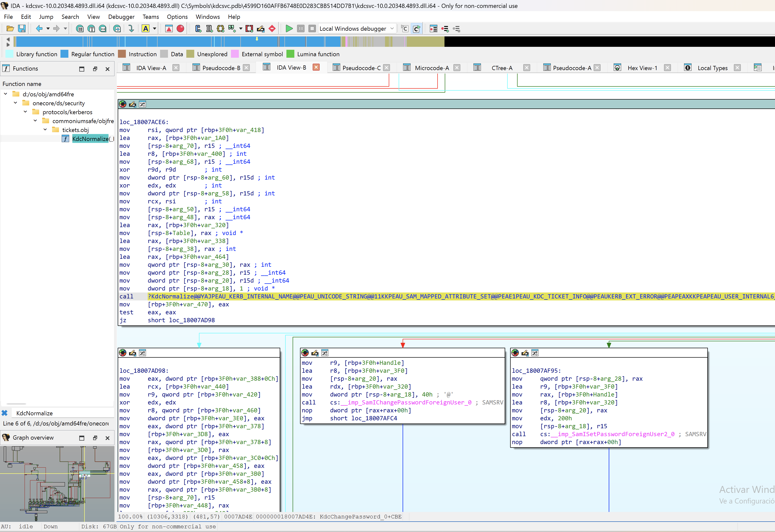Click the red circle toolbar icon

click(180, 29)
